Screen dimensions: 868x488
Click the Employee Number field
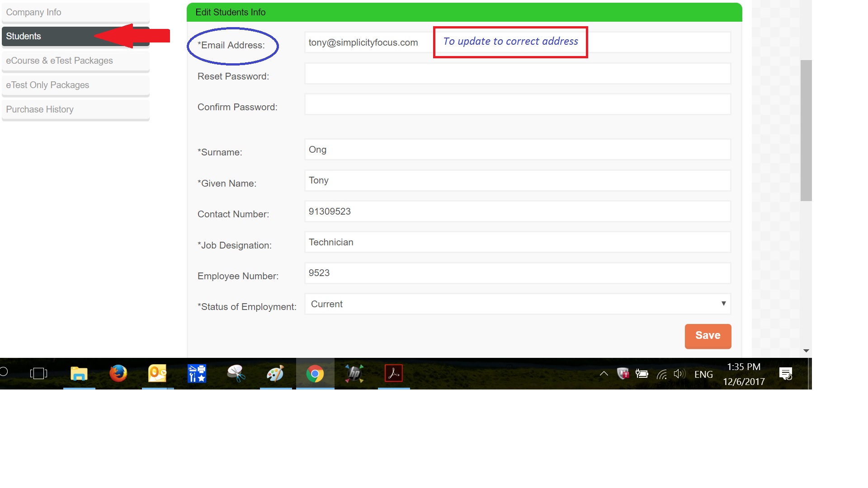(x=518, y=273)
